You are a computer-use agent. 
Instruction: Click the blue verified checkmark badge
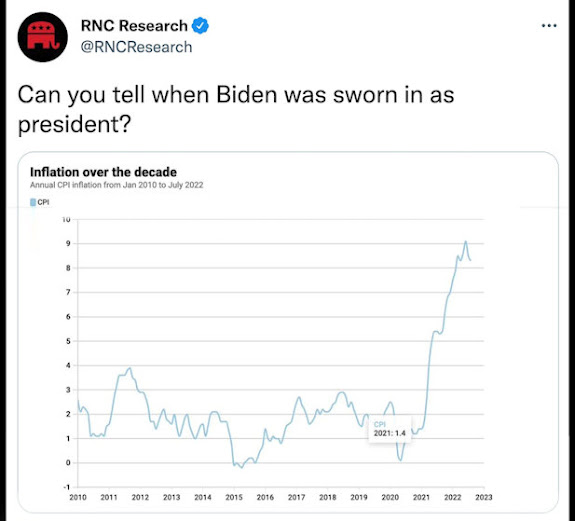200,26
